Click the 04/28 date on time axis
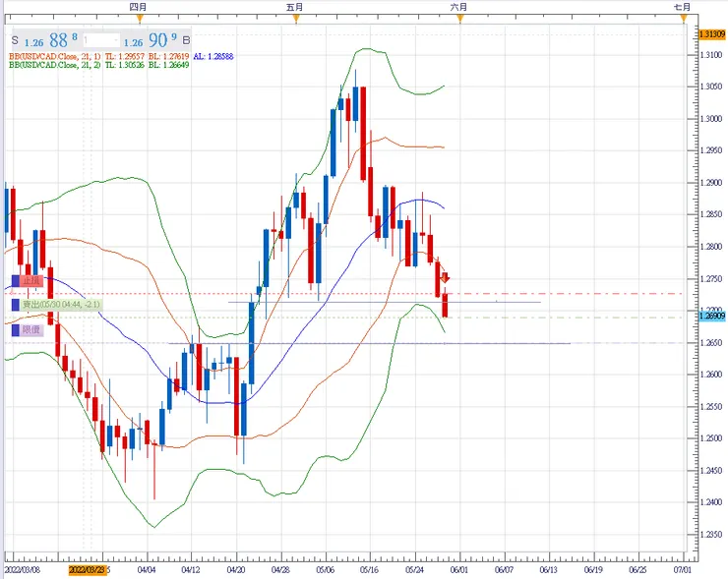This screenshot has width=728, height=579. (x=280, y=569)
